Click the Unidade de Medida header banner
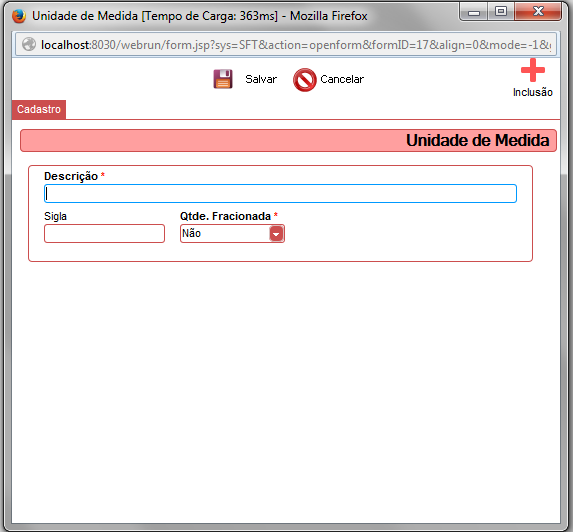Image resolution: width=573 pixels, height=532 pixels. 288,140
